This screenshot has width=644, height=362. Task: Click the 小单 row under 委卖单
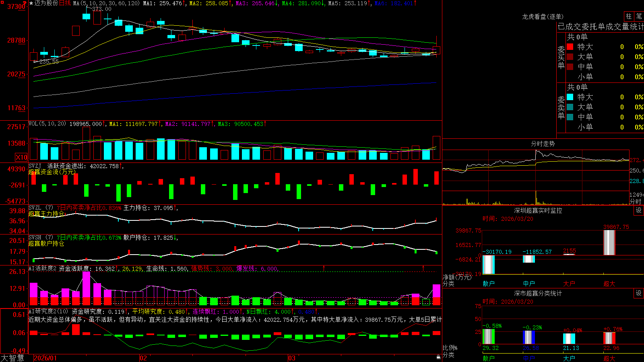(605, 127)
